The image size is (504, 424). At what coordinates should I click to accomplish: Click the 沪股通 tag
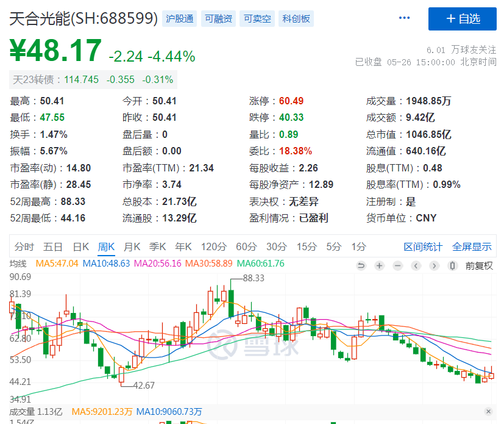click(x=179, y=19)
